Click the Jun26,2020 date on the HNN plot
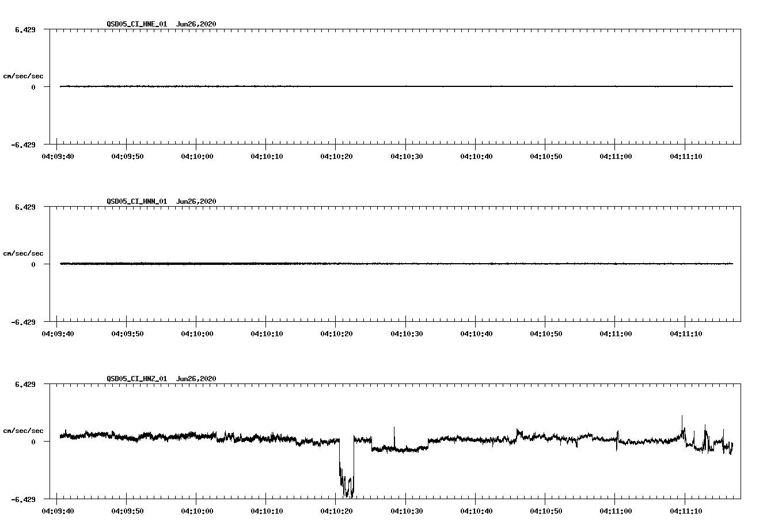The height and width of the screenshot is (532, 782). (196, 202)
